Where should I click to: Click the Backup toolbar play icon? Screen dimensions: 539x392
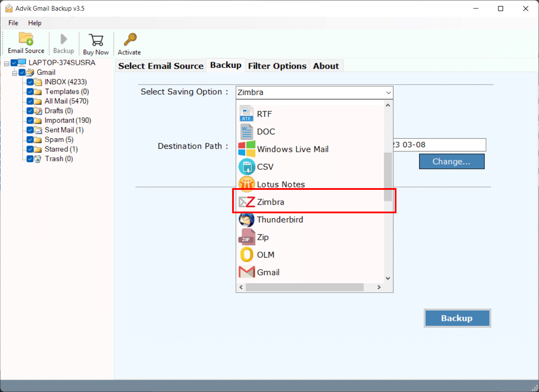(64, 39)
